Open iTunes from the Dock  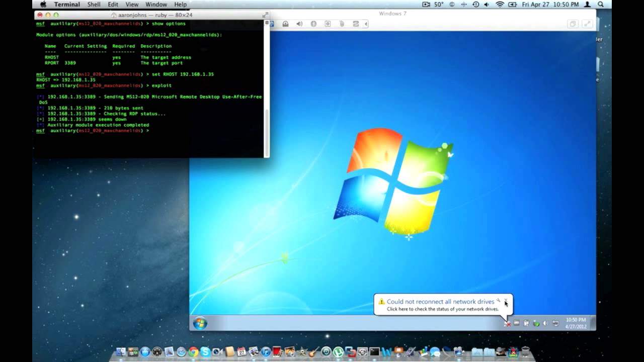[x=266, y=352]
